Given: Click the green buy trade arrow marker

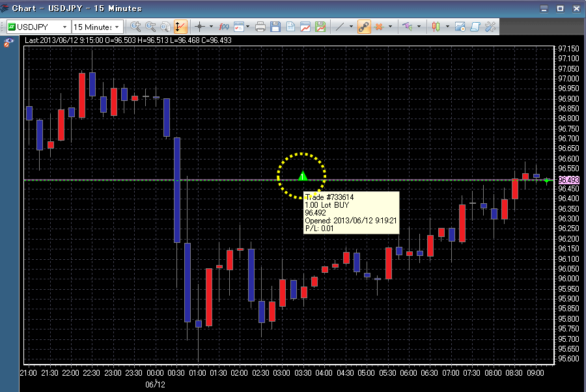Looking at the screenshot, I should pos(303,176).
